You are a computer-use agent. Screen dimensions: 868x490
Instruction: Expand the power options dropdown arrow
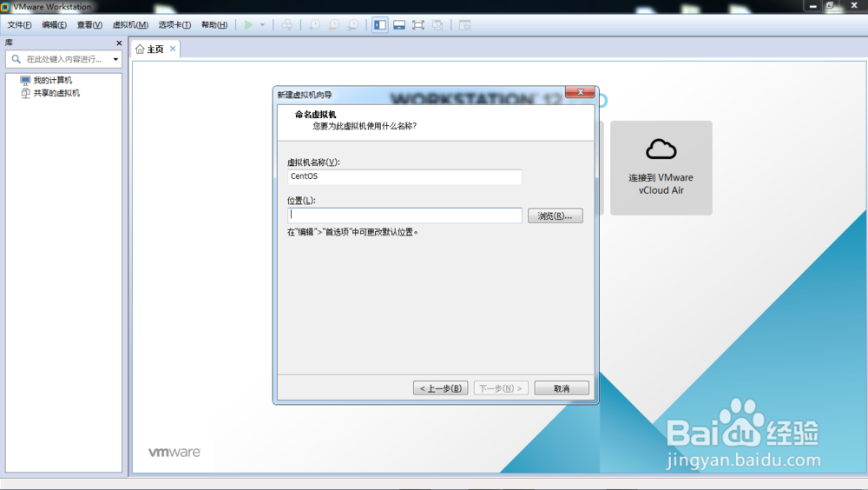point(262,25)
